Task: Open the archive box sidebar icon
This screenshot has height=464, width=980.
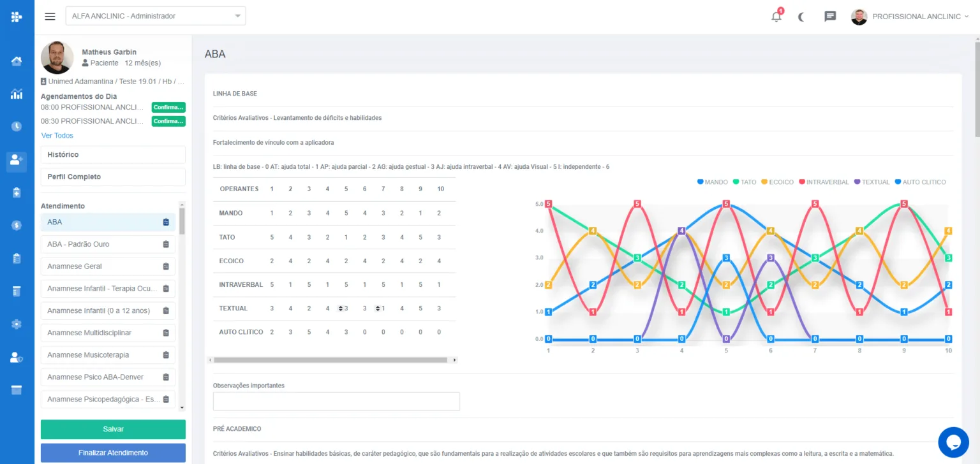Action: tap(17, 389)
